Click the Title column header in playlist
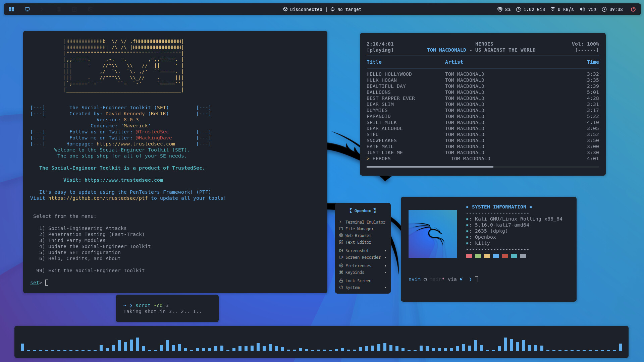The height and width of the screenshot is (362, 644). pos(374,62)
